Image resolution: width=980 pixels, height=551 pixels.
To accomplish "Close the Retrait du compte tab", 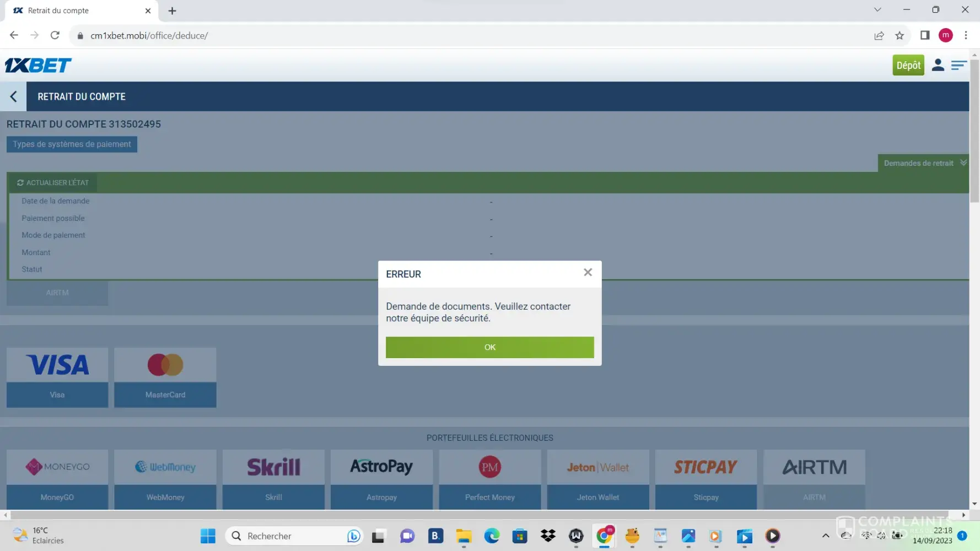I will (148, 10).
